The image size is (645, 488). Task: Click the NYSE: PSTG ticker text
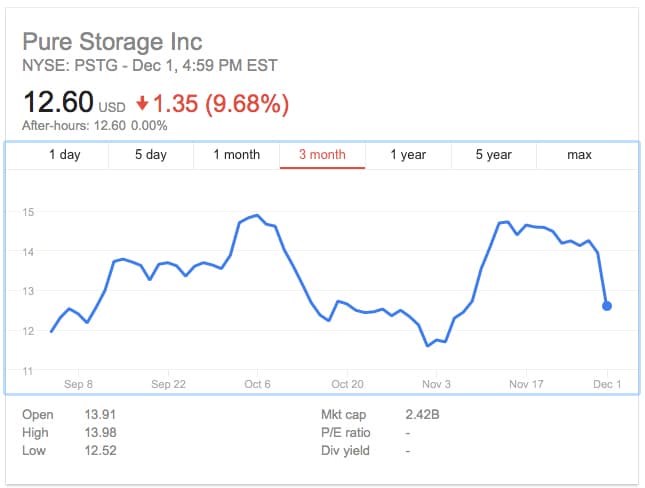tap(70, 65)
